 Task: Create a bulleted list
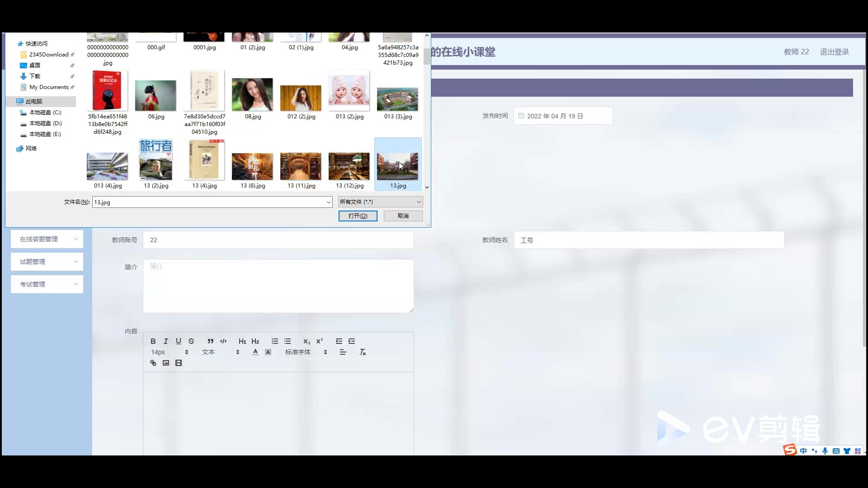tap(287, 341)
